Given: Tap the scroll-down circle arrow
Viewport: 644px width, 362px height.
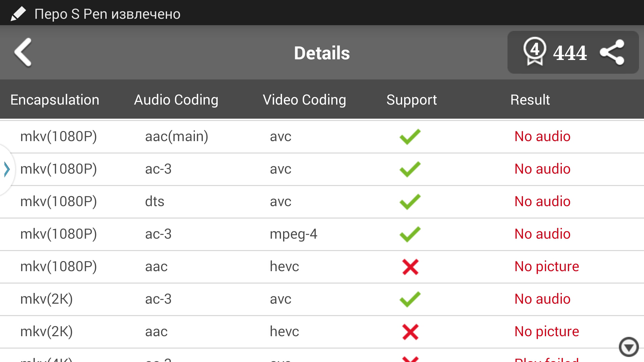Looking at the screenshot, I should coord(629,347).
